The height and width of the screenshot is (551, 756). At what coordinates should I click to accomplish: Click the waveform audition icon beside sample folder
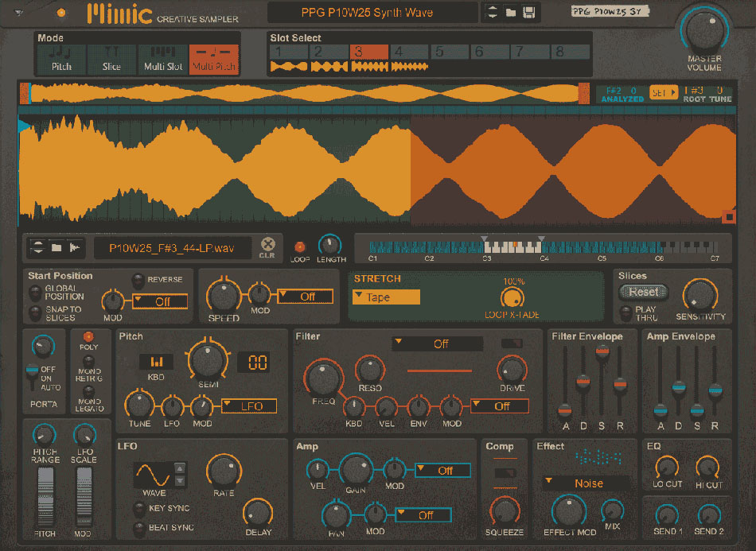click(x=75, y=247)
